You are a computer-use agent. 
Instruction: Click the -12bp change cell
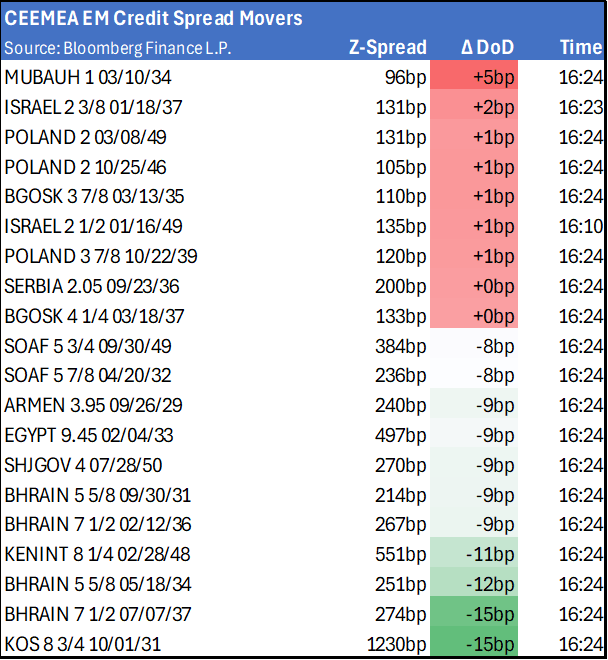pos(474,584)
